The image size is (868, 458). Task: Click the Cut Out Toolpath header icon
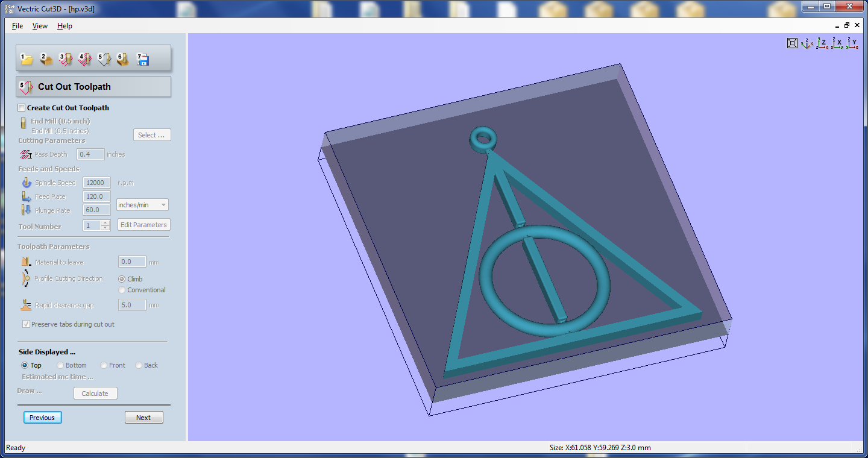(27, 87)
